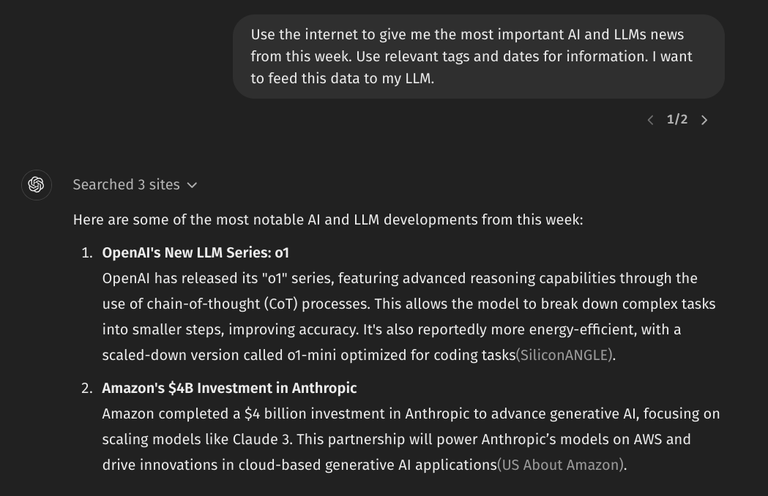The width and height of the screenshot is (768, 496).
Task: Click the ChatGPT logo avatar
Action: click(36, 185)
